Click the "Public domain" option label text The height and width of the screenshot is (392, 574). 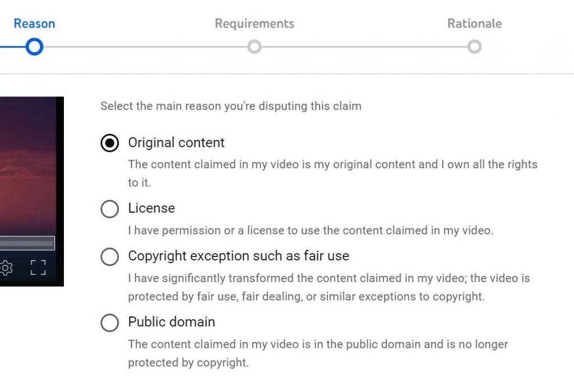click(172, 322)
